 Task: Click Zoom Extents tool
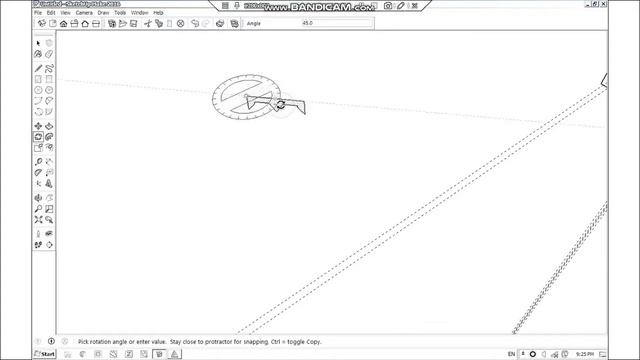[38, 220]
